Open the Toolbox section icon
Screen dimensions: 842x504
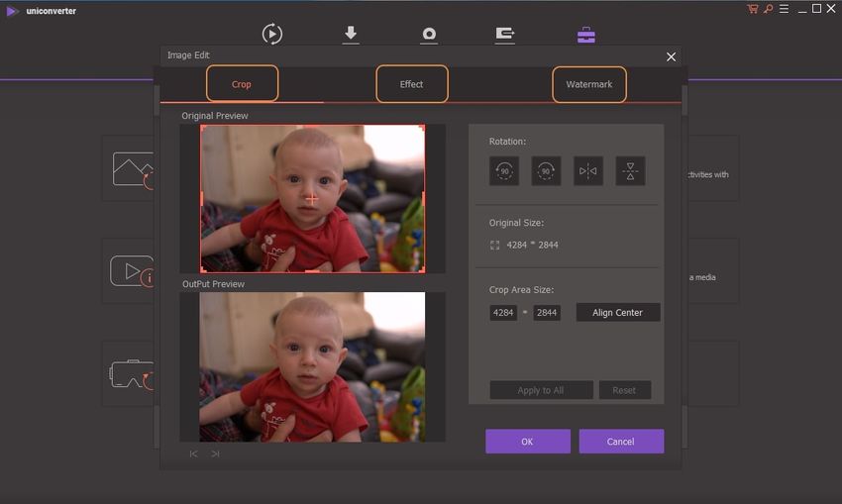pos(586,35)
